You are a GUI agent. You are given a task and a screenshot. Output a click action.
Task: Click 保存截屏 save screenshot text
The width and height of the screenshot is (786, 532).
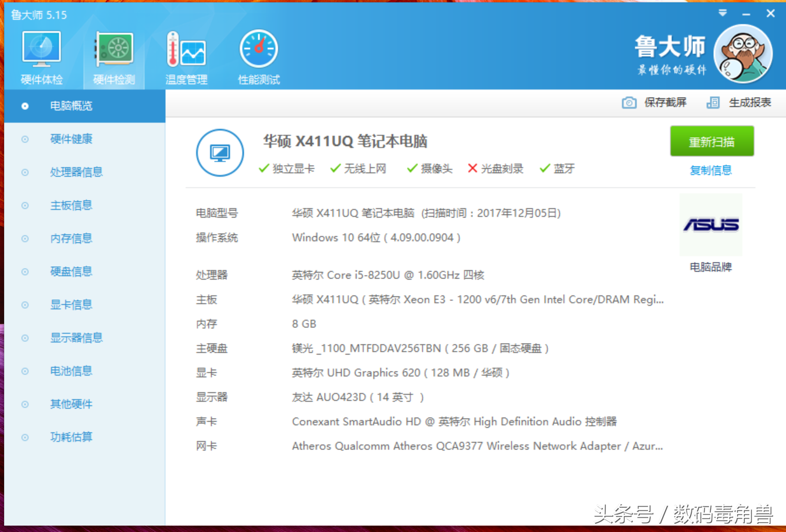(x=666, y=103)
